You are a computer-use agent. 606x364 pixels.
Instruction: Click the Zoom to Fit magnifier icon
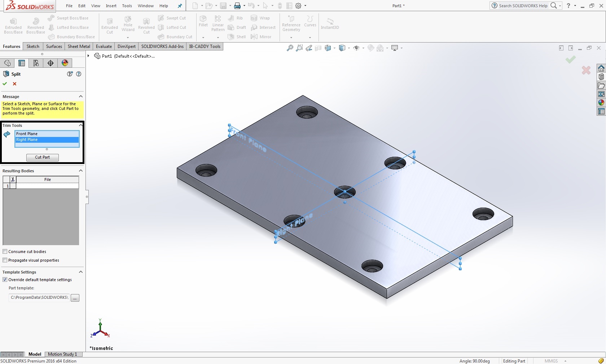(x=290, y=48)
